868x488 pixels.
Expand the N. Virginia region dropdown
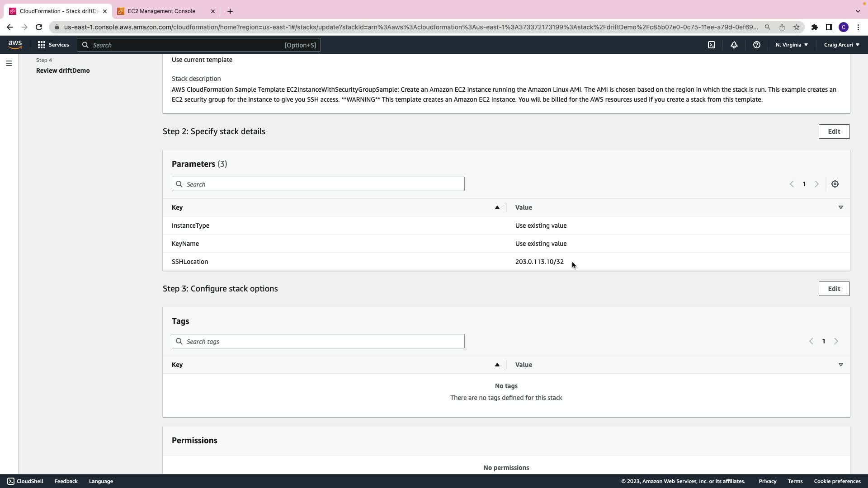(792, 45)
